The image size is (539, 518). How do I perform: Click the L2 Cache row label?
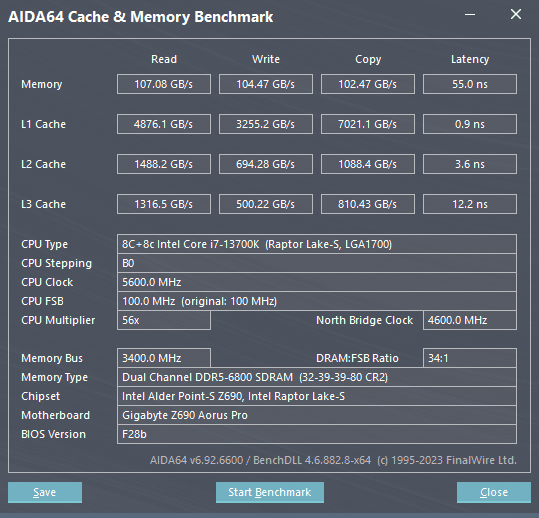(x=43, y=164)
